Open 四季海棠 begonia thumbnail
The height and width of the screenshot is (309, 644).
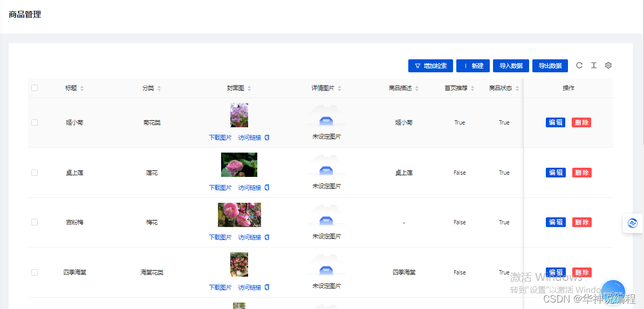(239, 264)
